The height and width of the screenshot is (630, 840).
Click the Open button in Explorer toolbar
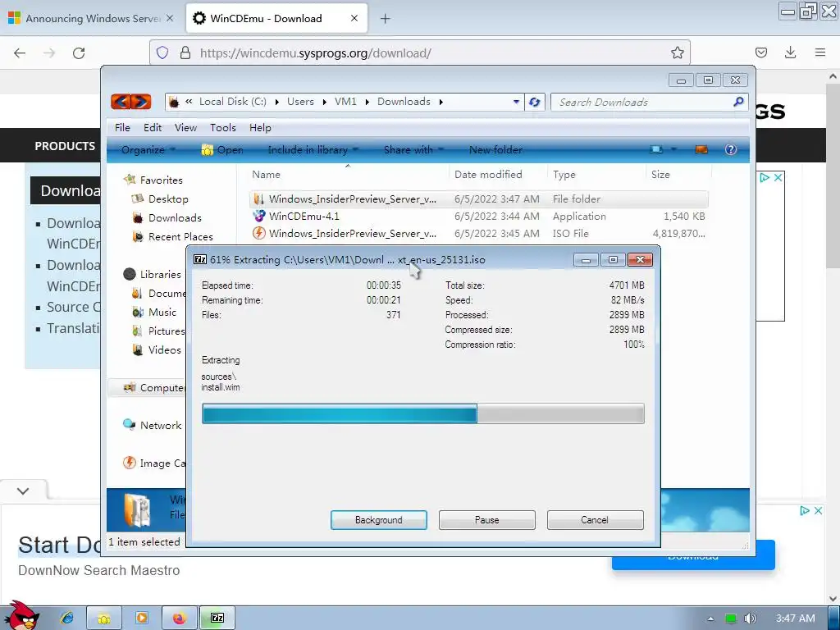222,149
